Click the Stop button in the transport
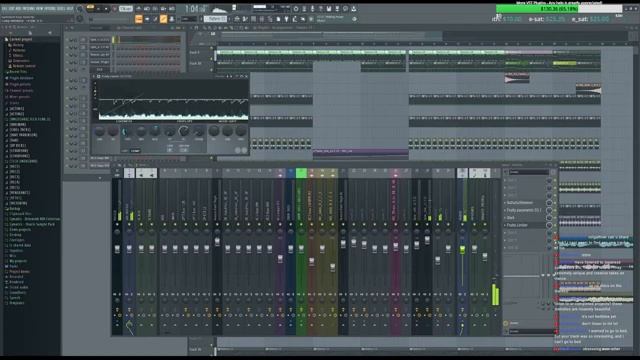Screen dimensions: 640x360 tap(106, 9)
